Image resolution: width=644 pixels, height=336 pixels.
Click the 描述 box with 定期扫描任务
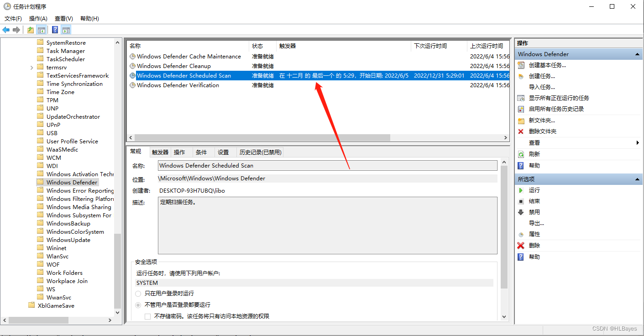[x=327, y=226]
